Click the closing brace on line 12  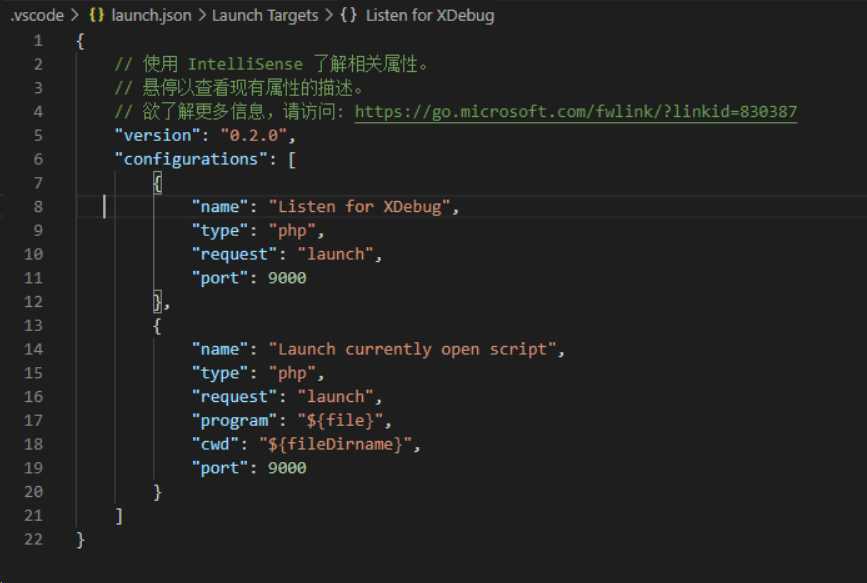click(158, 302)
